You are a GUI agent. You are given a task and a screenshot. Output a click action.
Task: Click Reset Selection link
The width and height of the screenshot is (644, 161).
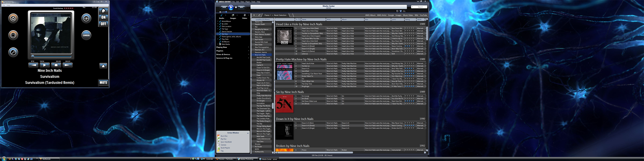[280, 15]
